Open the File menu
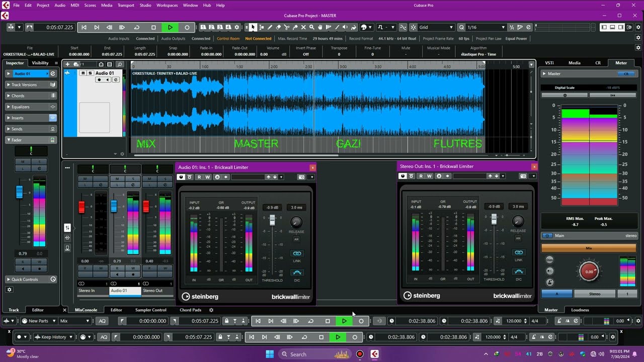 coord(17,5)
